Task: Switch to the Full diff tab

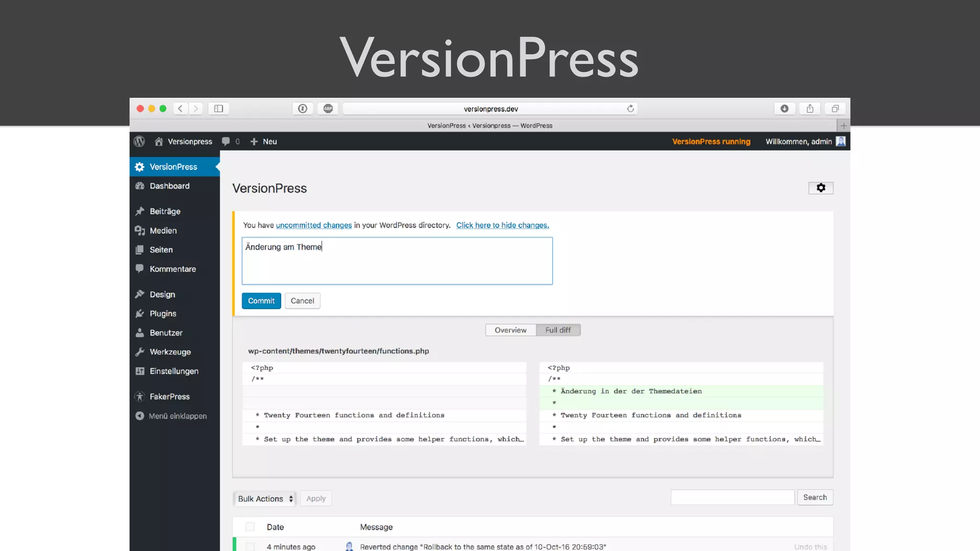Action: coord(558,330)
